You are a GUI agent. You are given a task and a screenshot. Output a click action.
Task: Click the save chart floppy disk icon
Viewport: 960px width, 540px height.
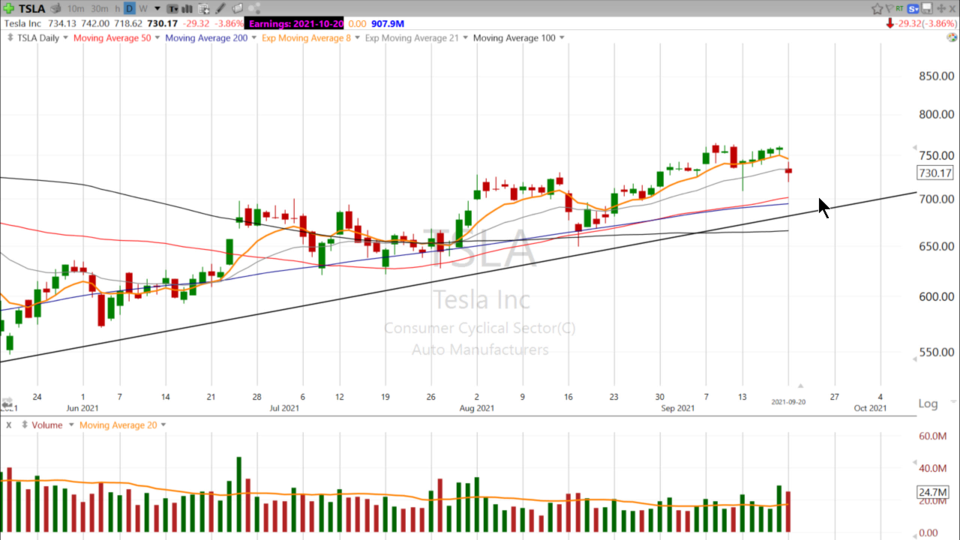[x=927, y=8]
